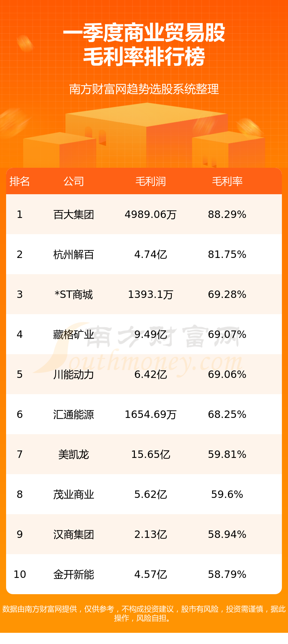The width and height of the screenshot is (288, 644).
Task: Select the 毛利润 column header
Action: [x=150, y=181]
